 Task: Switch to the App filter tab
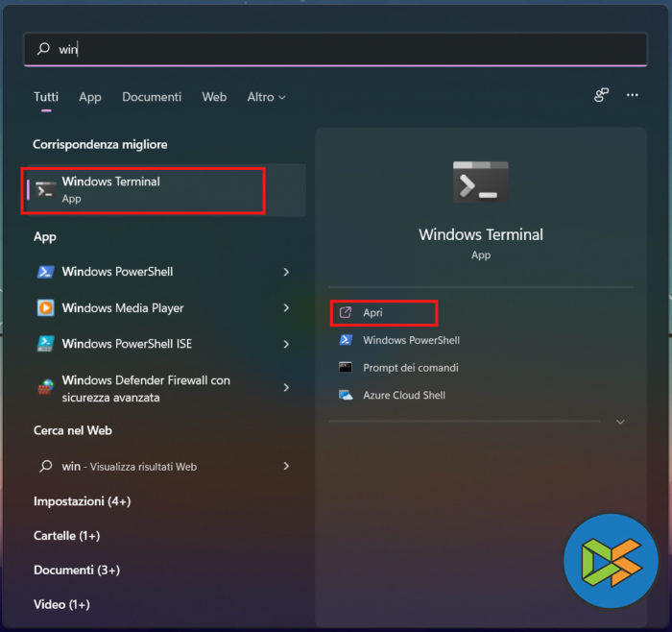click(90, 97)
